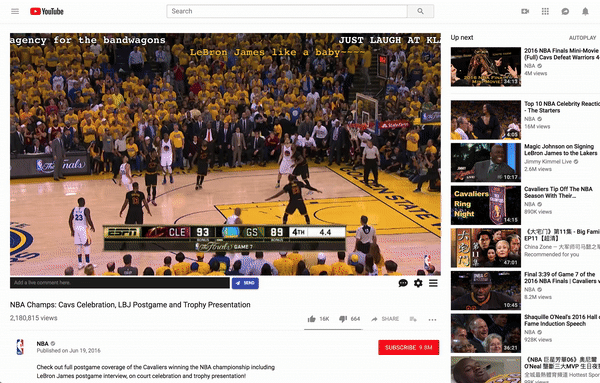The height and width of the screenshot is (383, 600).
Task: Click the 'Up next' heading
Action: [462, 37]
